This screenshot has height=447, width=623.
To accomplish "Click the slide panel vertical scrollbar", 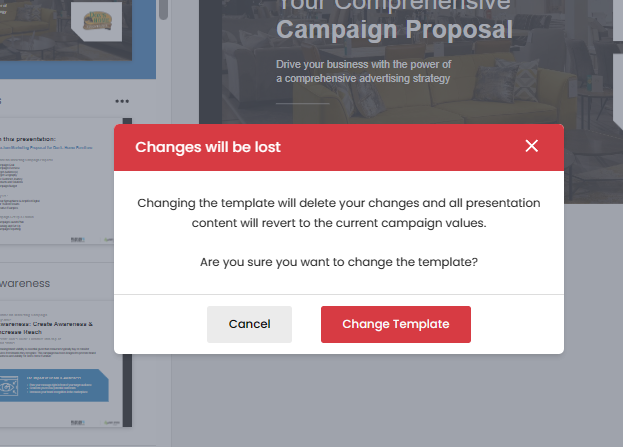I will 164,10.
